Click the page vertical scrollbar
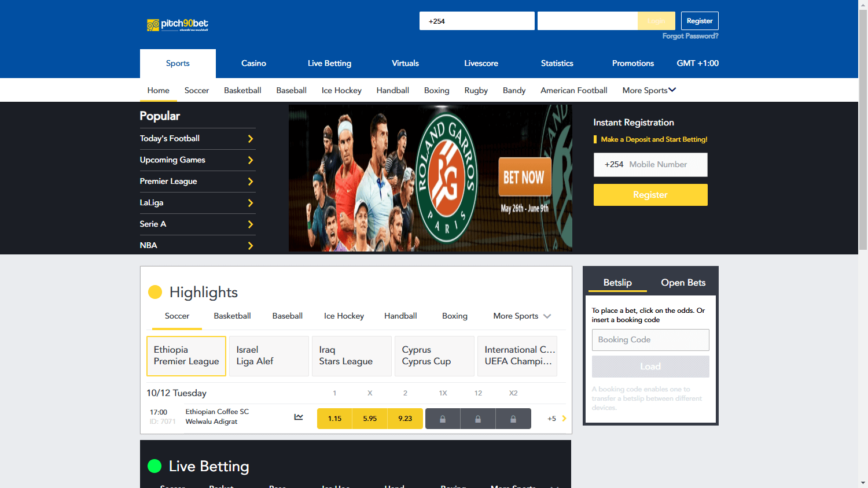This screenshot has height=488, width=868. click(x=863, y=130)
